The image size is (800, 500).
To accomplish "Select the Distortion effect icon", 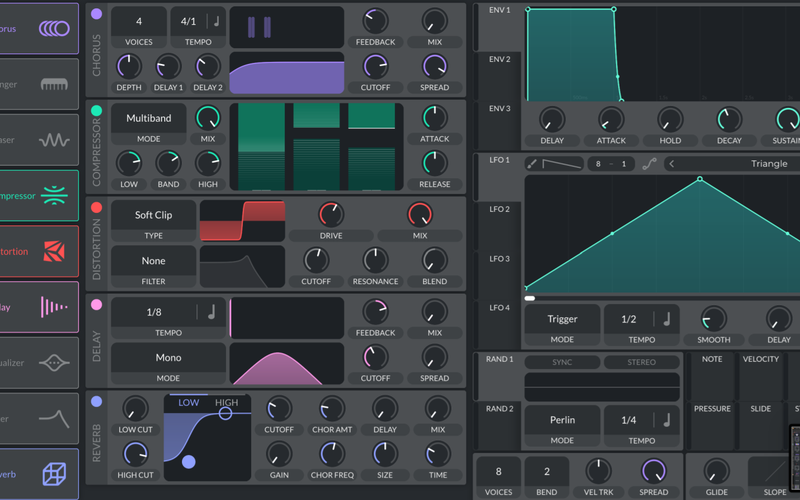I will [54, 252].
